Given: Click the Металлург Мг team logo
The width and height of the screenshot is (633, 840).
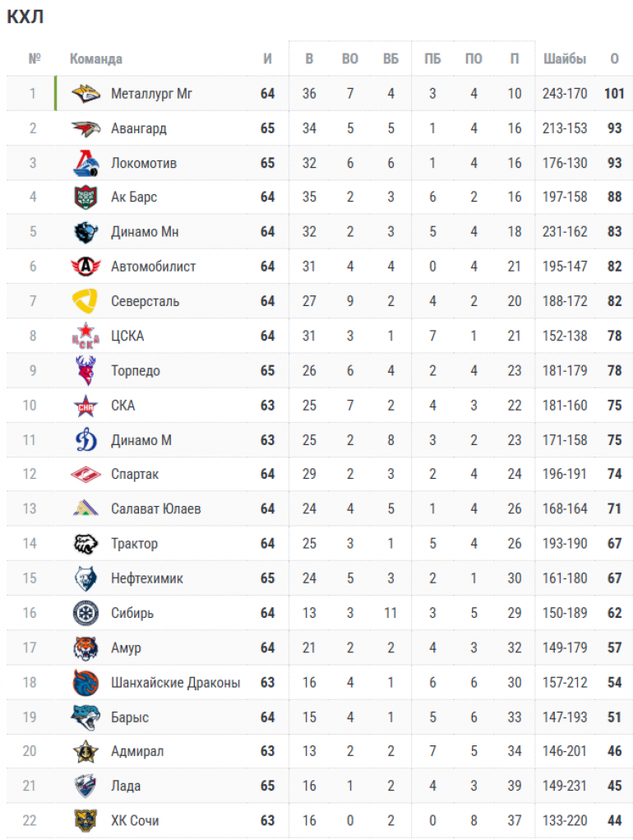Looking at the screenshot, I should coord(85,94).
